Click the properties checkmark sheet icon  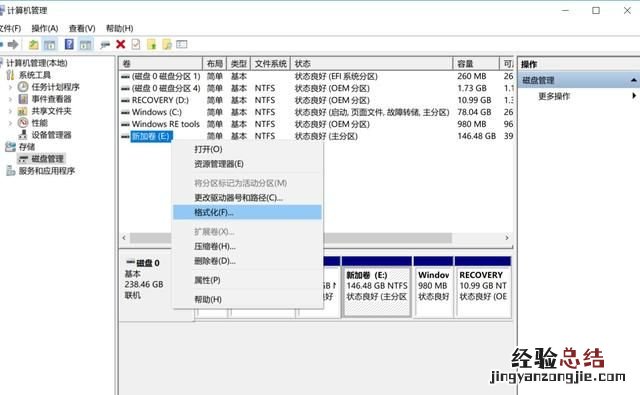[x=136, y=44]
